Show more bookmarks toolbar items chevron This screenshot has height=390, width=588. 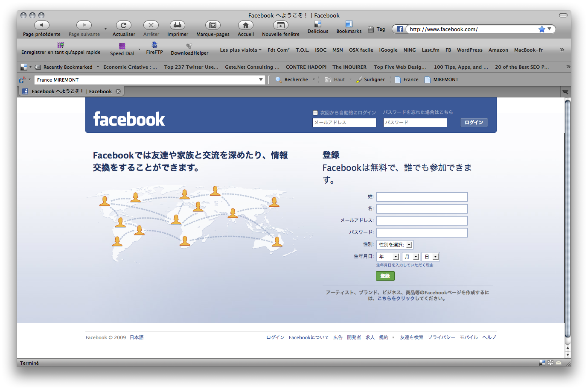562,50
